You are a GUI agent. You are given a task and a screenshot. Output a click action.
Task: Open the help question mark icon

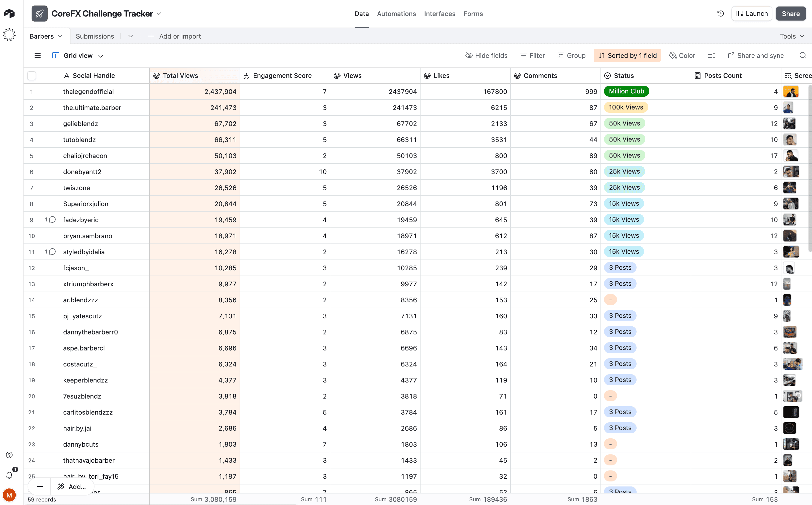(9, 455)
